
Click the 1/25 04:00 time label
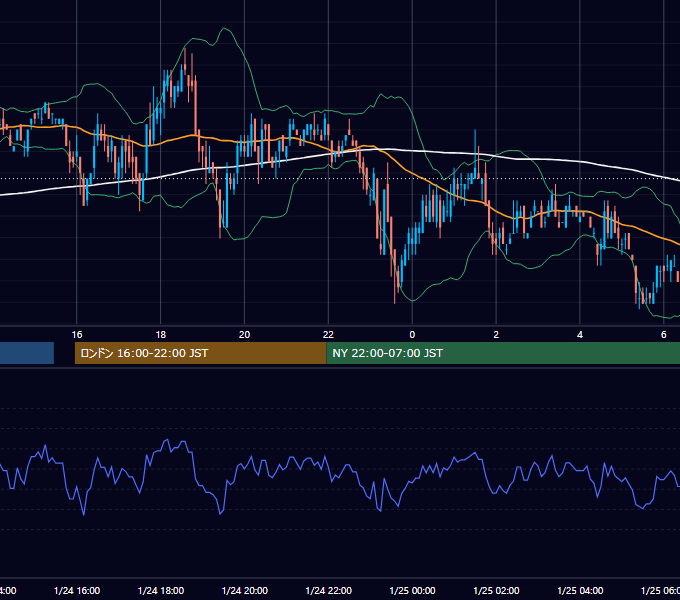[x=580, y=590]
